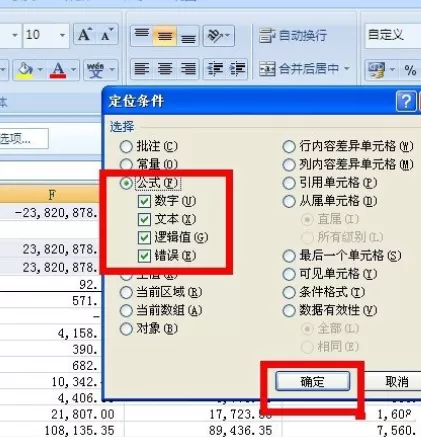The width and height of the screenshot is (421, 437).
Task: Select the 当前数组(A) radio option
Action: click(161, 311)
